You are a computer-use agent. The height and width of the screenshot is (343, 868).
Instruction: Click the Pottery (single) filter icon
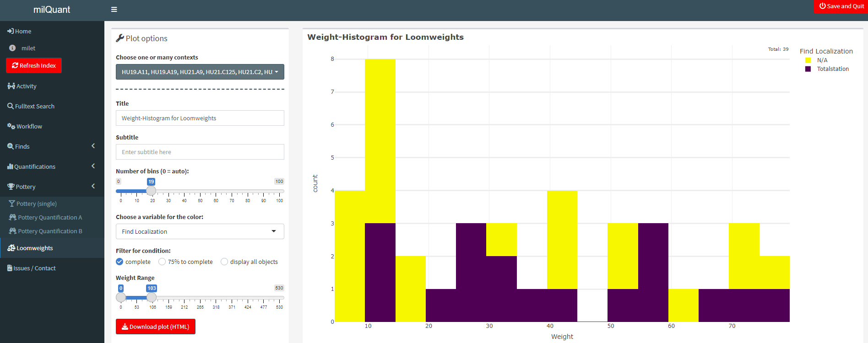(x=12, y=204)
